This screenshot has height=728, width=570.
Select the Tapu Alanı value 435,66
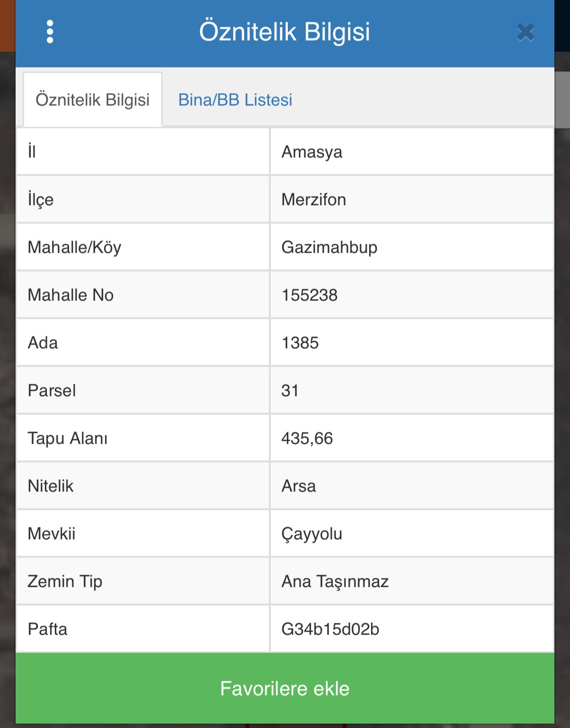(x=307, y=438)
